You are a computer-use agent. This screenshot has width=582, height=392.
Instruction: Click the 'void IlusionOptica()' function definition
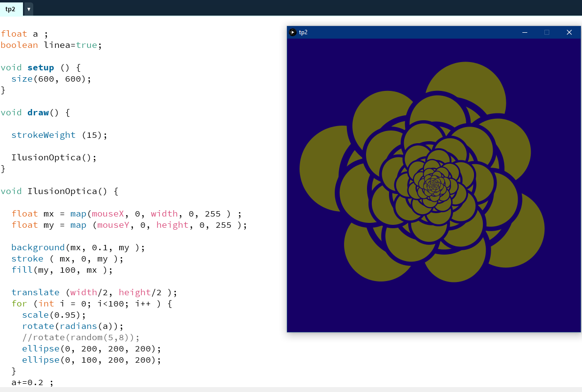[59, 191]
